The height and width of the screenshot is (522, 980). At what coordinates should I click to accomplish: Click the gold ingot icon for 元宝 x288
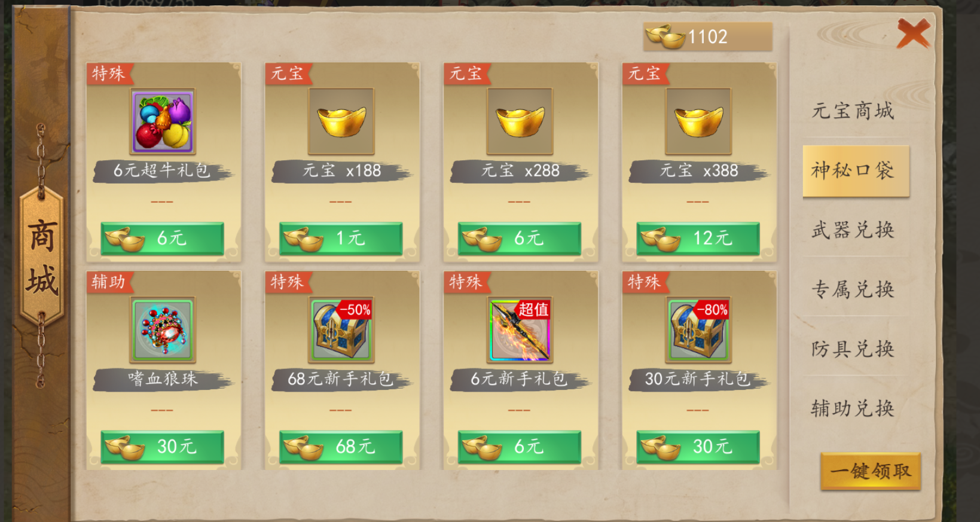click(520, 121)
